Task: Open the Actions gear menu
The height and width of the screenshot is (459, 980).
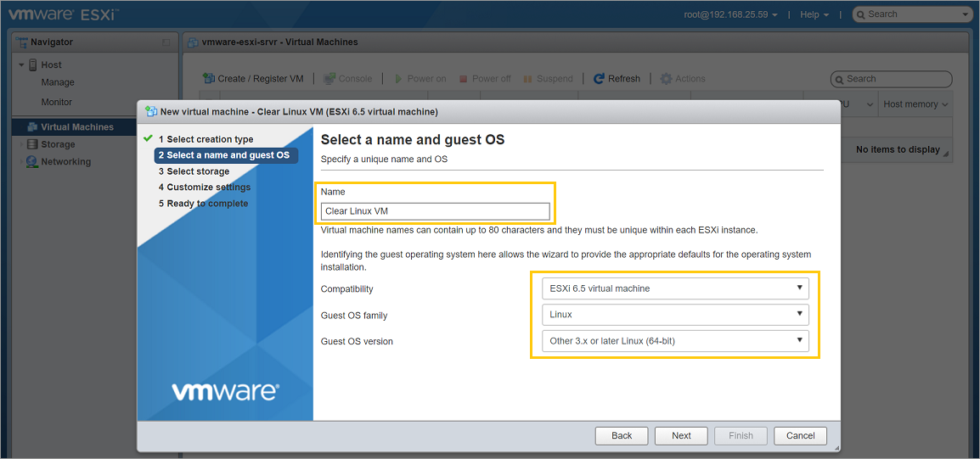Action: point(667,79)
